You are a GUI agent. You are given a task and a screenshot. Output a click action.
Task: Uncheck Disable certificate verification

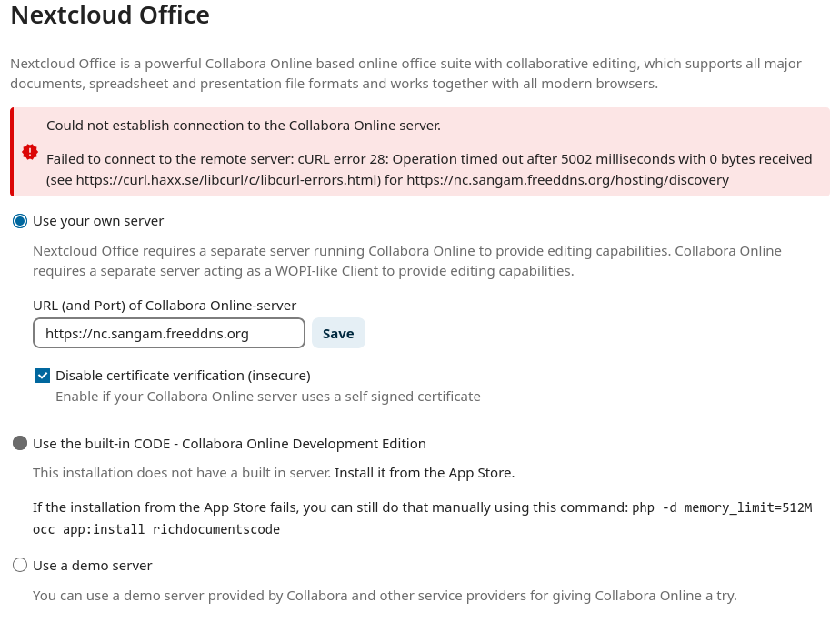(x=42, y=375)
